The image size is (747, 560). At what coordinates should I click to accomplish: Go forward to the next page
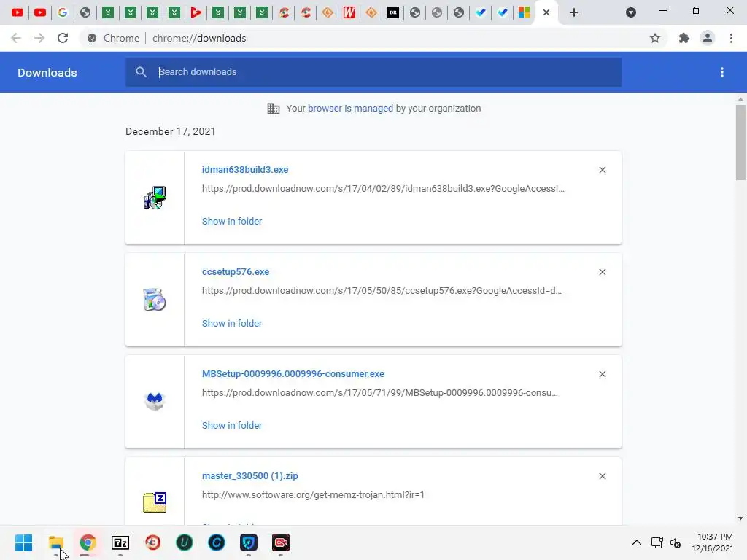[39, 38]
